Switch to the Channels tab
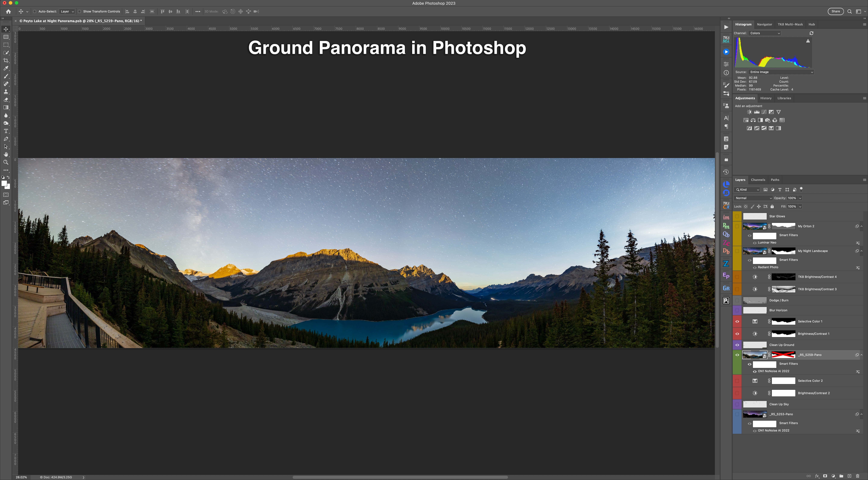Viewport: 868px width, 480px height. tap(758, 180)
